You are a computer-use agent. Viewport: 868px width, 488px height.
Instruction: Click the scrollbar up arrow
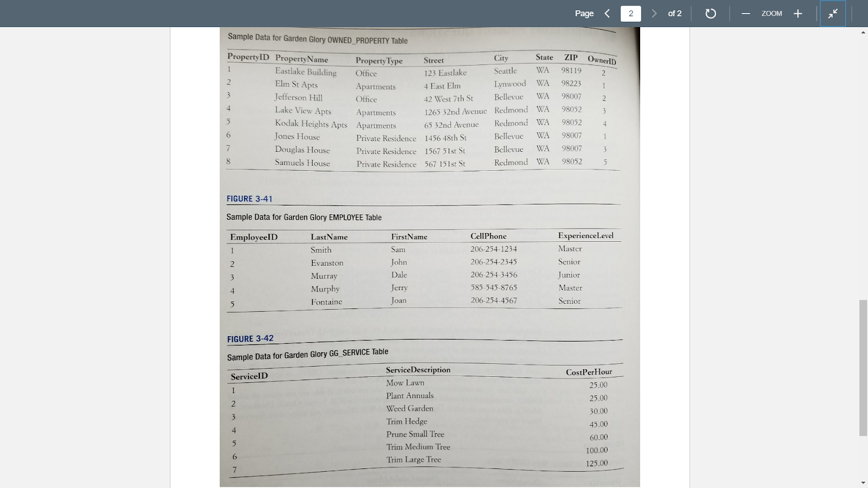(x=863, y=33)
